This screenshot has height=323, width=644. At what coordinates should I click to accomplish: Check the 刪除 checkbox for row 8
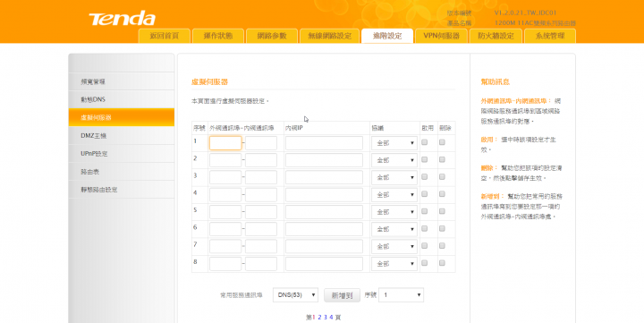click(442, 263)
